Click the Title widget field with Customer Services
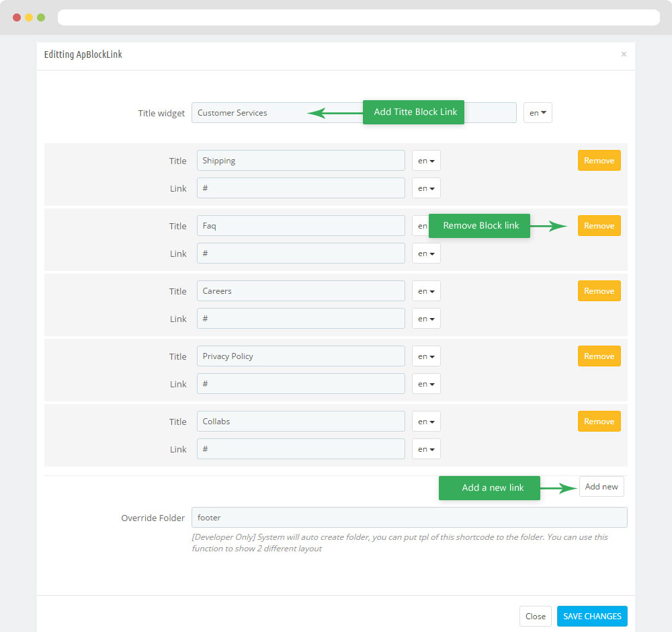 [x=354, y=113]
